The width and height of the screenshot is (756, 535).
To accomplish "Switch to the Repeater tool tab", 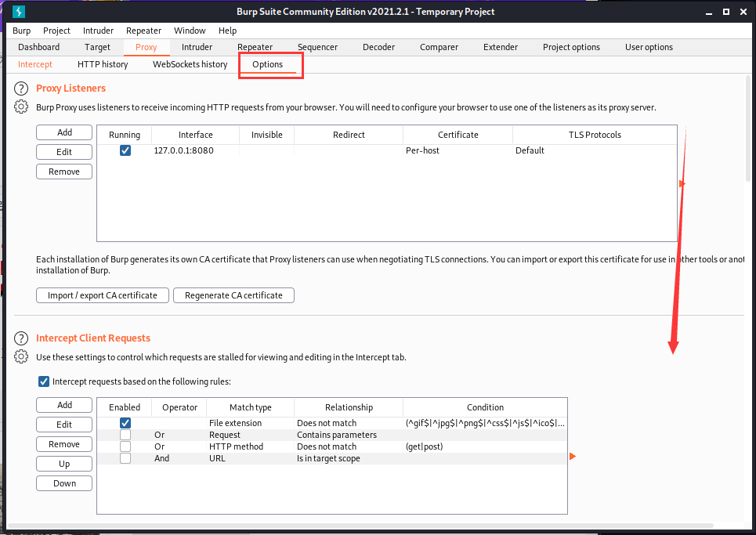I will (x=255, y=47).
